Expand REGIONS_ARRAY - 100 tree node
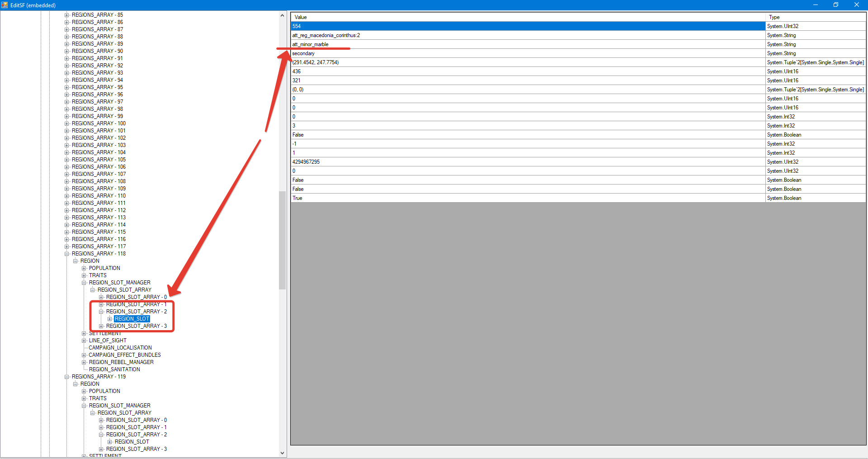 [67, 123]
